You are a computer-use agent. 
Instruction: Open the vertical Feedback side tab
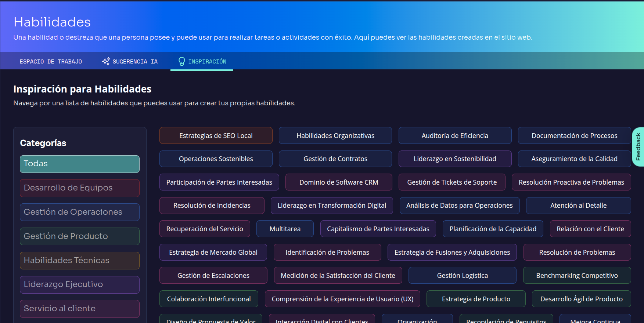[638, 147]
